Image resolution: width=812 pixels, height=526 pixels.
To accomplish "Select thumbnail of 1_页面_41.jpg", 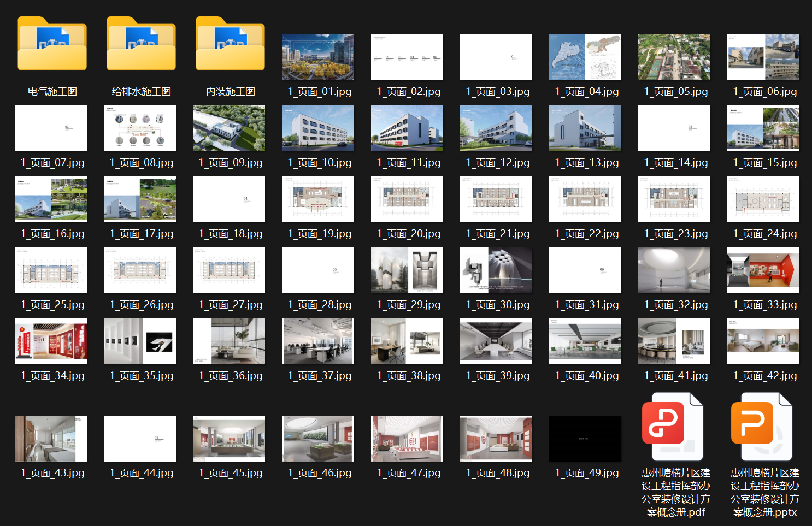I will coord(674,341).
